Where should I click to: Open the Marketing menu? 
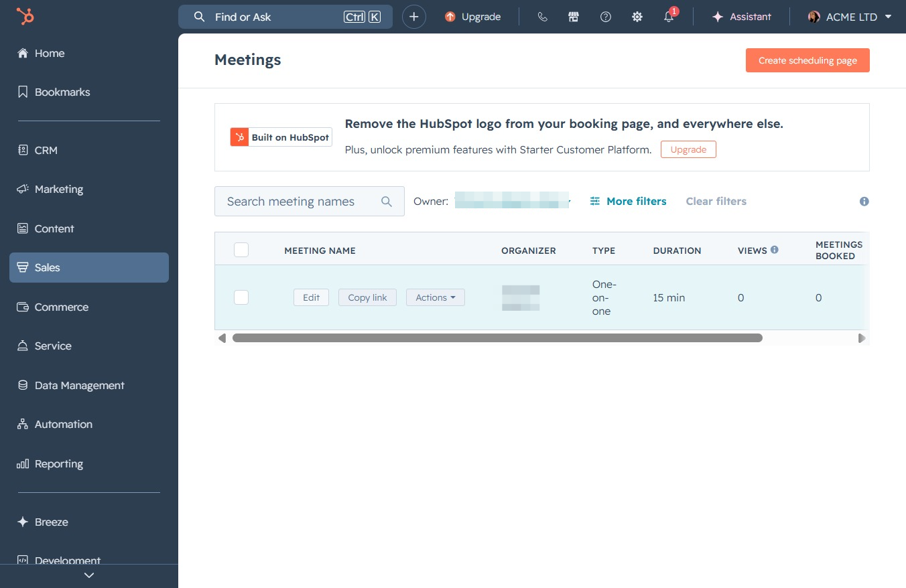click(x=89, y=189)
